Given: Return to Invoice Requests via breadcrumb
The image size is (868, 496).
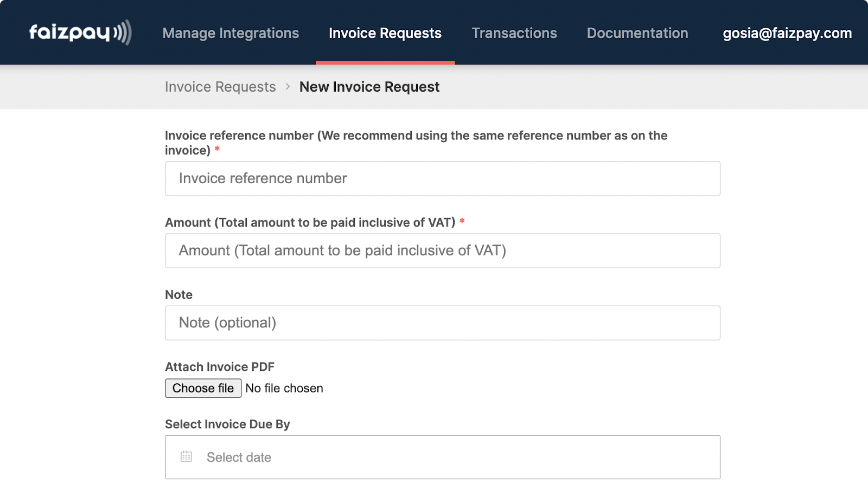Looking at the screenshot, I should pyautogui.click(x=220, y=87).
